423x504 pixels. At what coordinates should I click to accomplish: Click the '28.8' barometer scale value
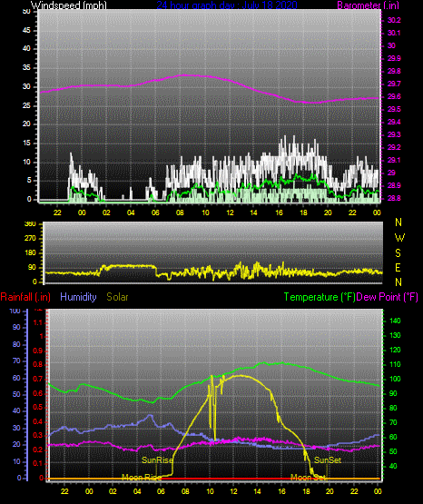click(394, 198)
